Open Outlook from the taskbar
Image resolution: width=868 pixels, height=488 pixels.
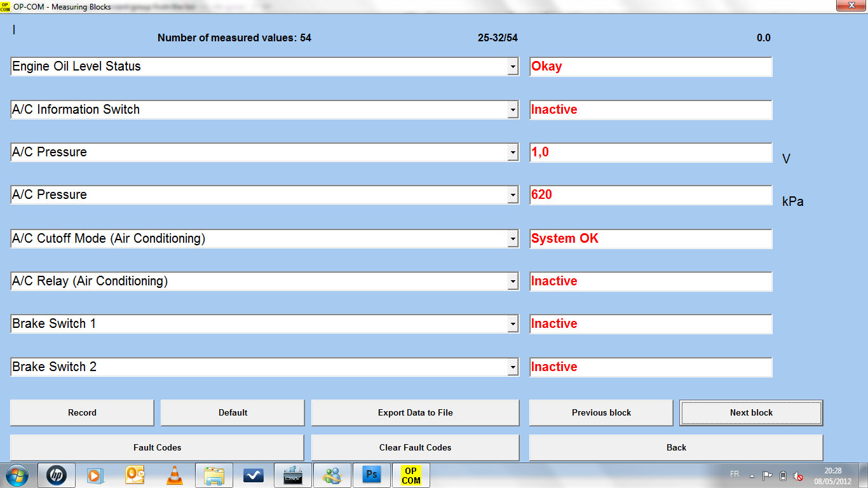pyautogui.click(x=135, y=475)
